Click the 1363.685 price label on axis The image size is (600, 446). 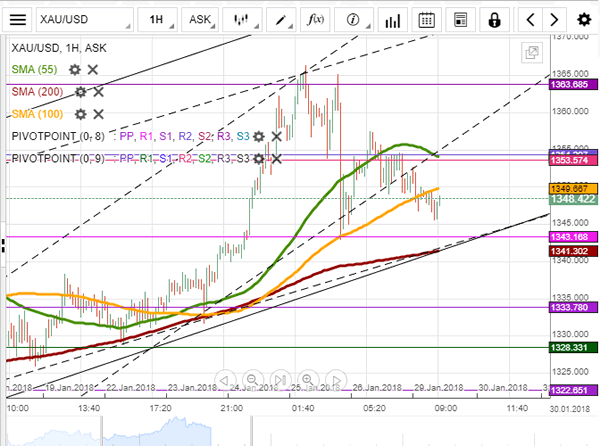[571, 87]
